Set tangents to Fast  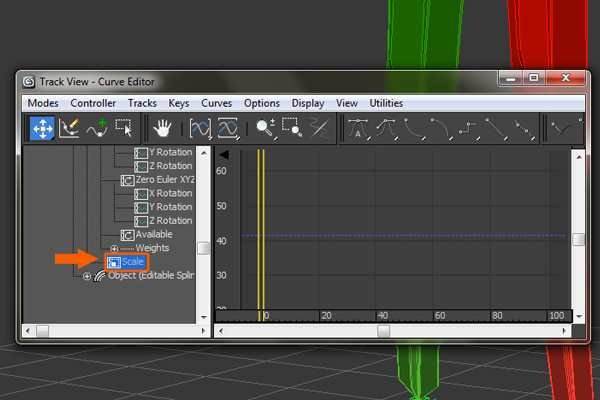point(414,129)
